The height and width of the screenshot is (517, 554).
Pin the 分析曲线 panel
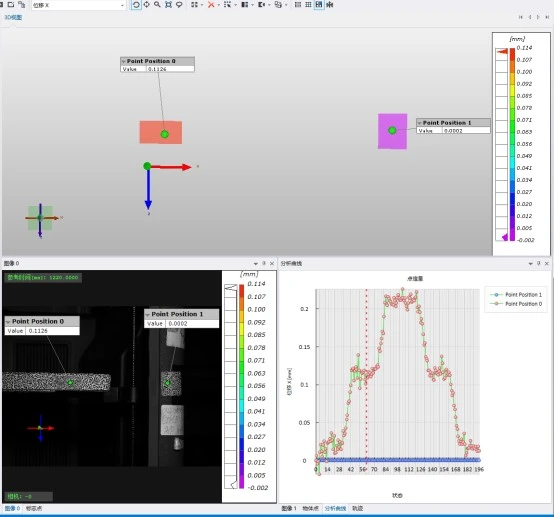(x=538, y=263)
